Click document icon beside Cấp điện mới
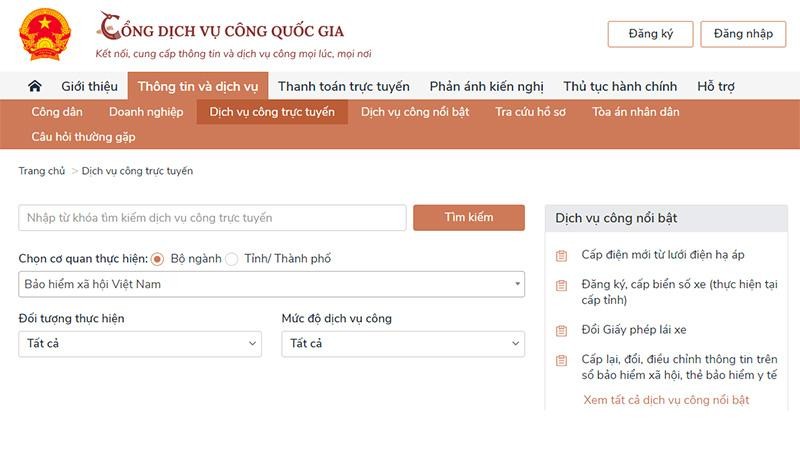This screenshot has width=800, height=450. tap(561, 255)
